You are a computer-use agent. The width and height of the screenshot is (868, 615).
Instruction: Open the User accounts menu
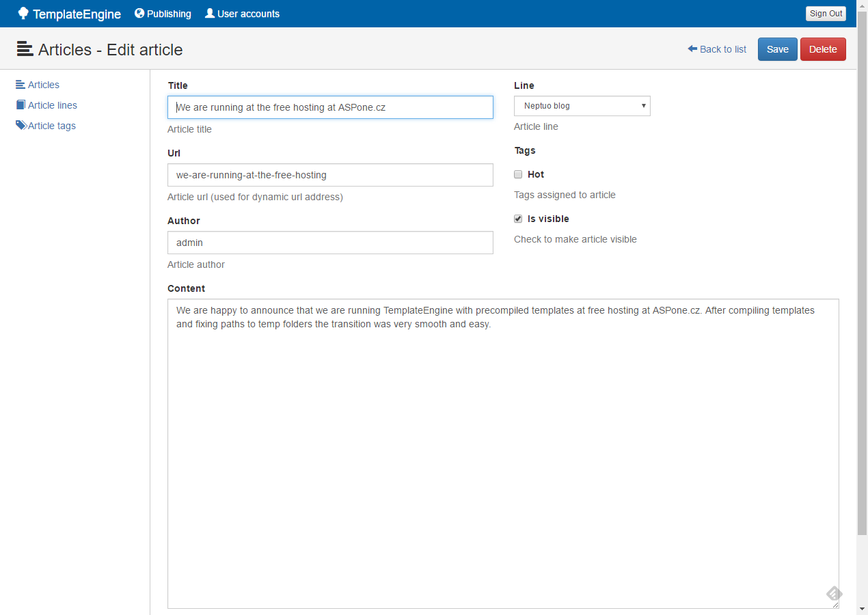click(248, 14)
